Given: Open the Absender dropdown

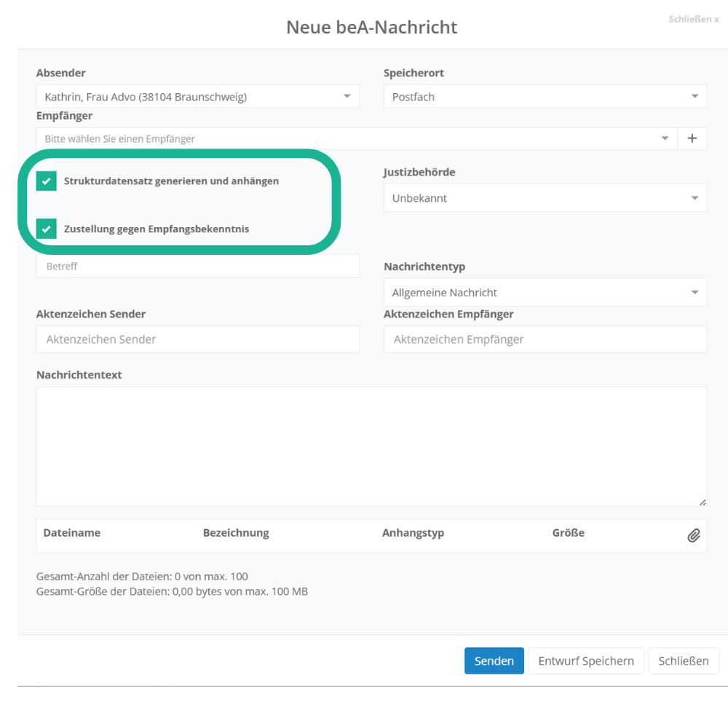Looking at the screenshot, I should pos(197,97).
